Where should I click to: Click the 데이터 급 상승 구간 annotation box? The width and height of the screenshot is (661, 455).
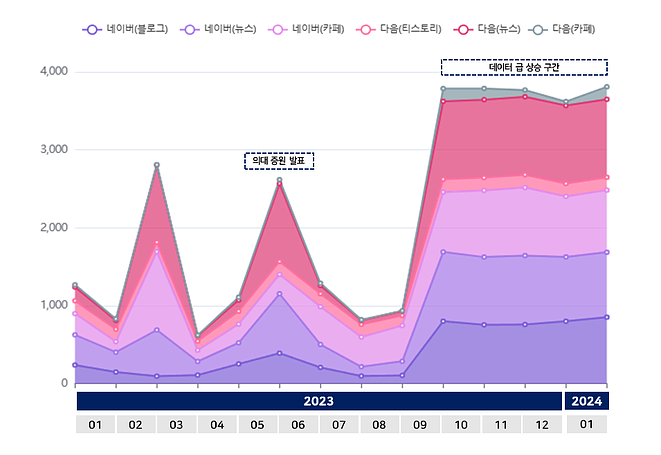[x=524, y=67]
